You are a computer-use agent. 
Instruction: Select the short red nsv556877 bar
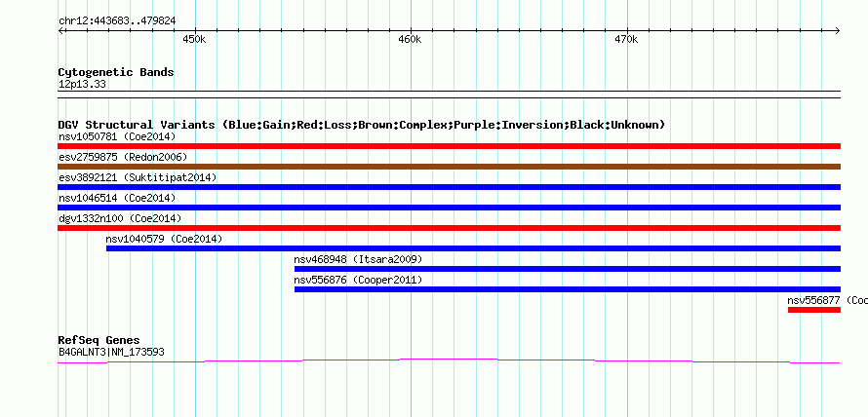click(814, 310)
